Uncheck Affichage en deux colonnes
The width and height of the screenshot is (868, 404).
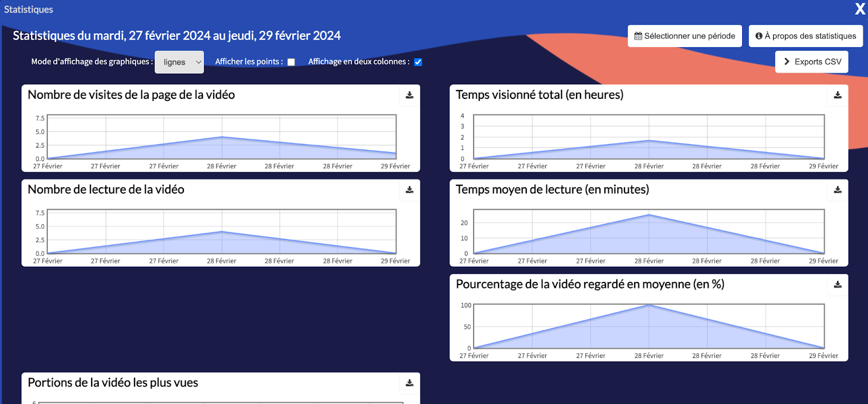(418, 62)
